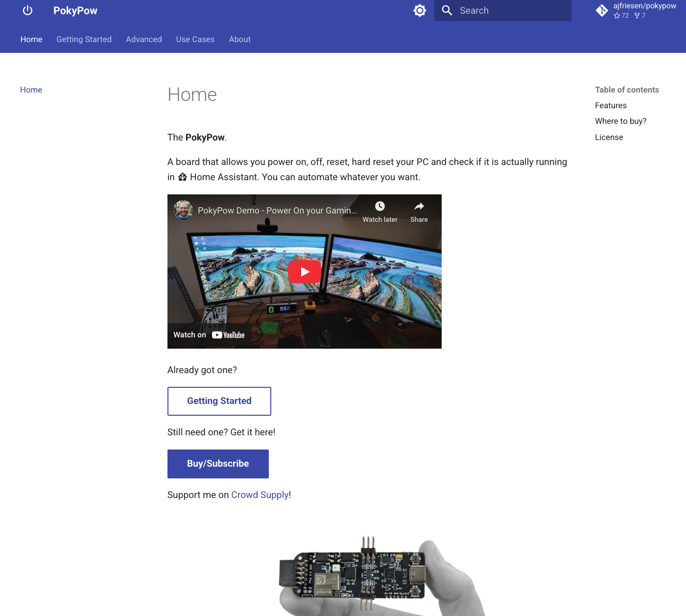Open the Advanced tab
Viewport: 686px width, 616px height.
pos(143,39)
